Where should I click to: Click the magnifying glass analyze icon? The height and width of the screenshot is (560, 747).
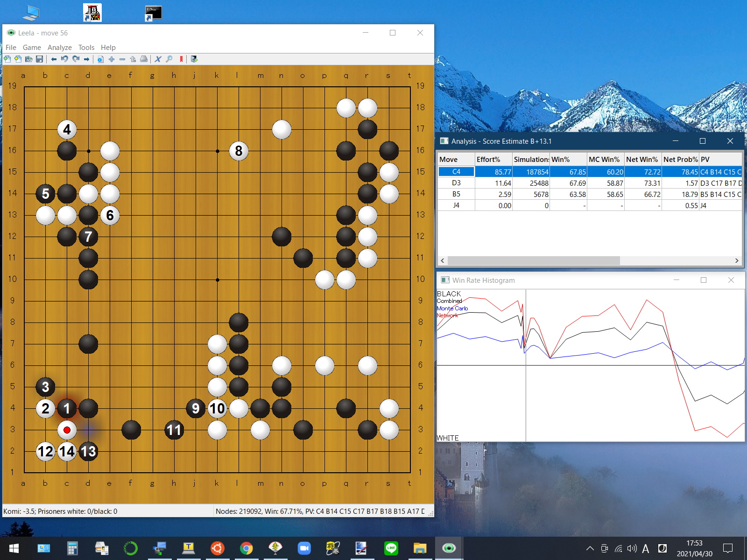pos(169,59)
